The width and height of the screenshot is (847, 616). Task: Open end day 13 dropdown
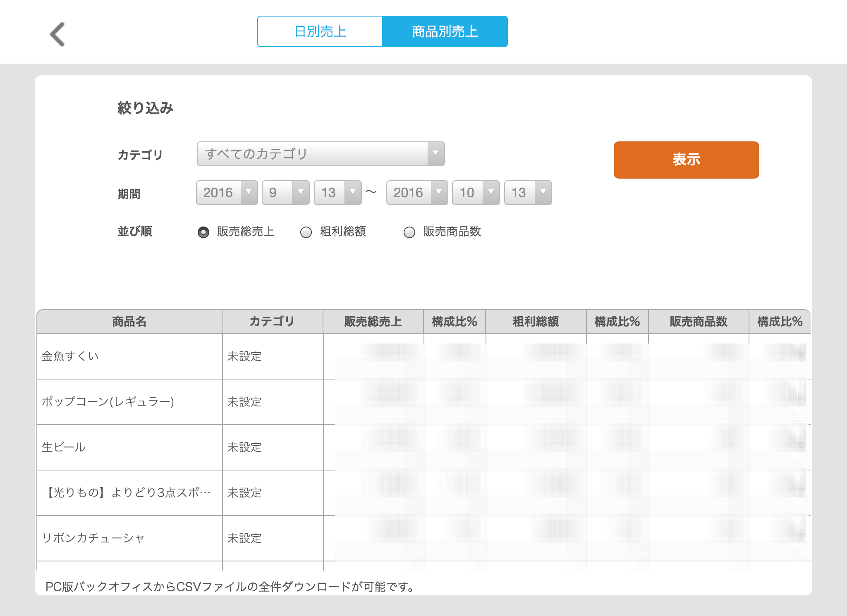[528, 193]
